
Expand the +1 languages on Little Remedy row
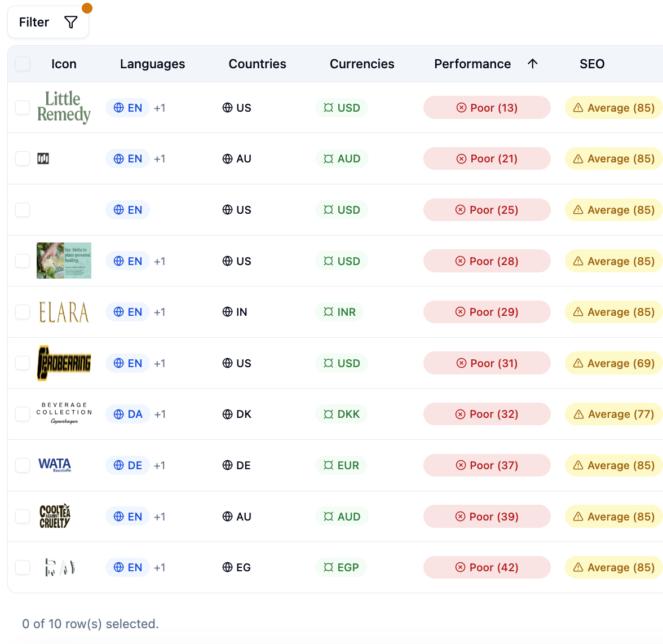(x=160, y=107)
